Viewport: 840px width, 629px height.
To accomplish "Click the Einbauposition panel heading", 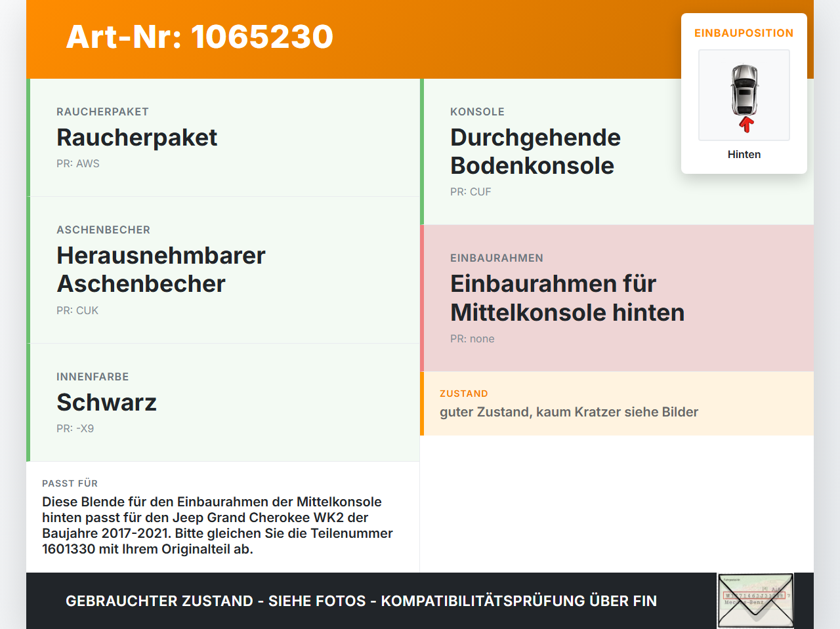I will point(744,33).
